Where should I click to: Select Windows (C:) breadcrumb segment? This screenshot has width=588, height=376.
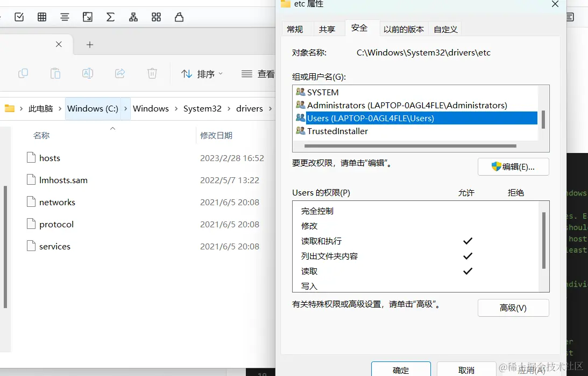(x=93, y=109)
